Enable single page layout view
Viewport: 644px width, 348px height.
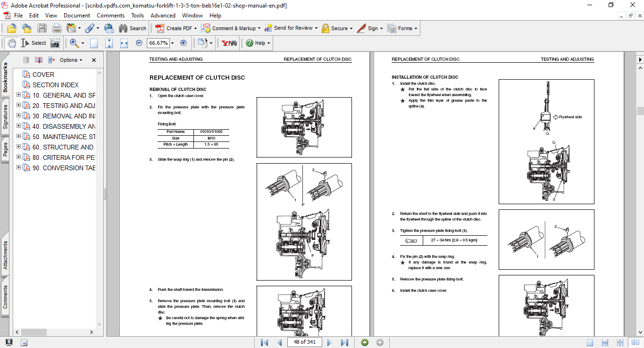coord(590,342)
